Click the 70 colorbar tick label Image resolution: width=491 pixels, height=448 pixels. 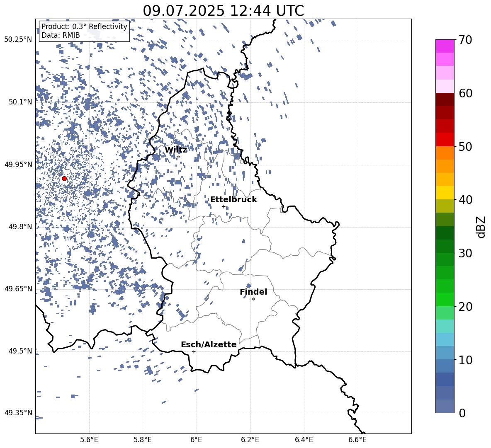465,40
